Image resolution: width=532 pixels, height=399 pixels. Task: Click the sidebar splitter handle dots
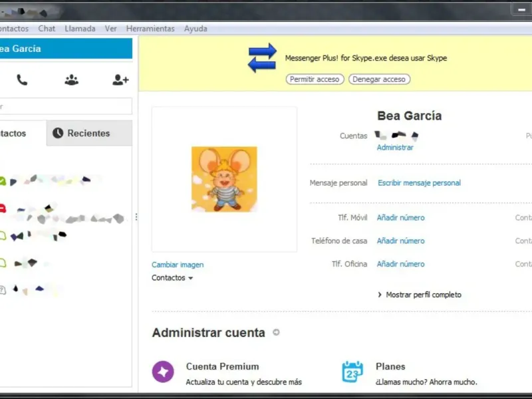tap(136, 217)
